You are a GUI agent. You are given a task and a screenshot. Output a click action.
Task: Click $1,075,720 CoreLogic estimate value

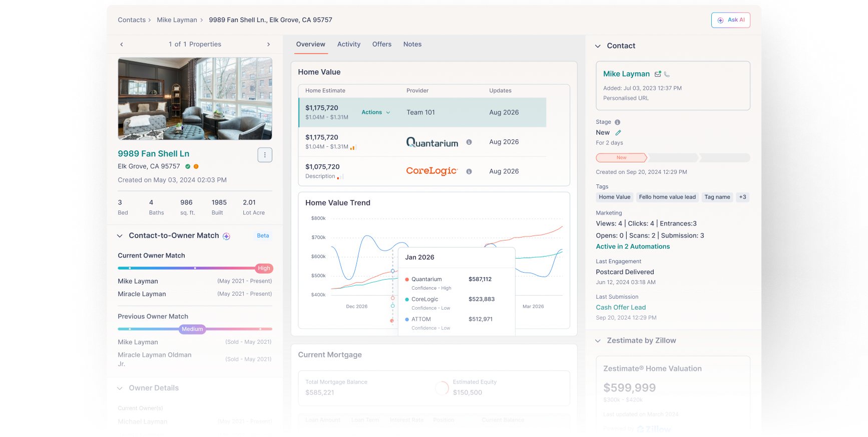tap(322, 167)
